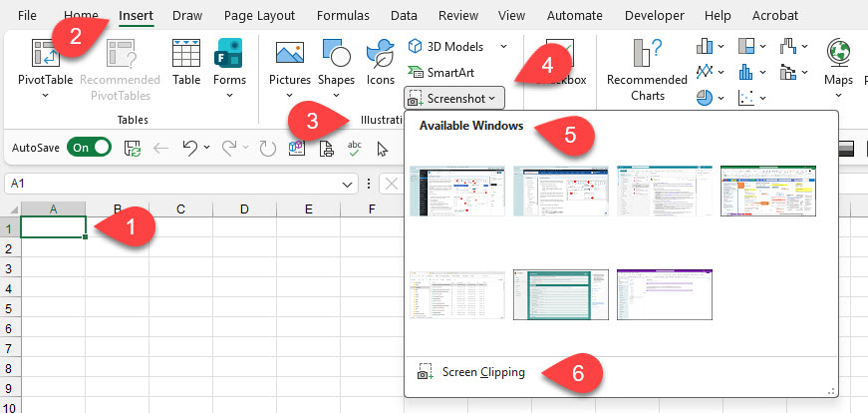The height and width of the screenshot is (413, 868).
Task: Expand the Screenshot dropdown
Action: click(454, 98)
